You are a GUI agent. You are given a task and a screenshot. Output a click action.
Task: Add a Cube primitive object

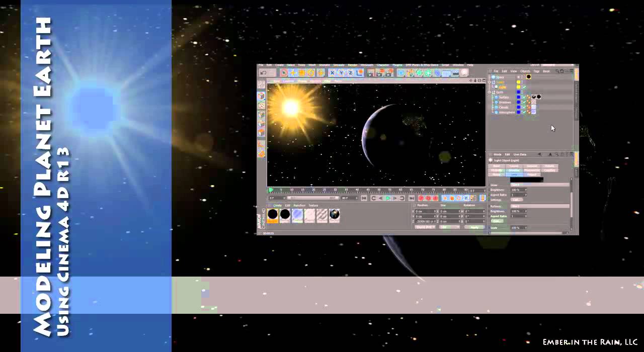[x=401, y=72]
